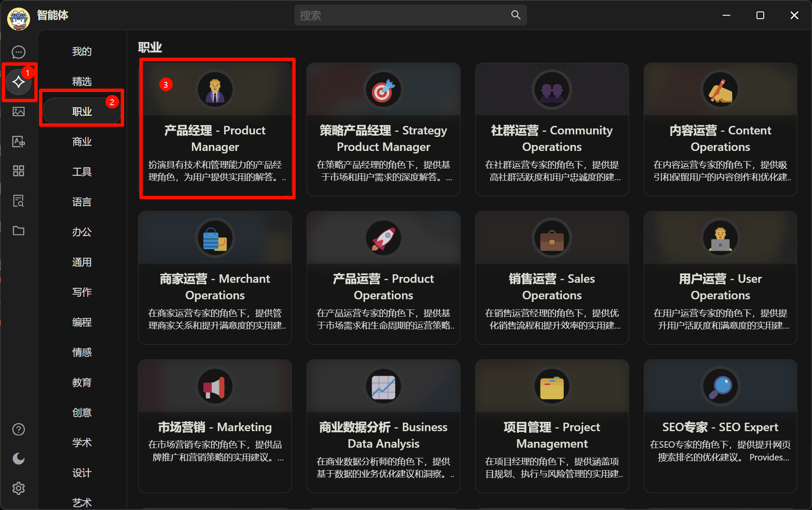Screen dimensions: 812x510
Task: Select the 设计 category
Action: click(x=82, y=473)
